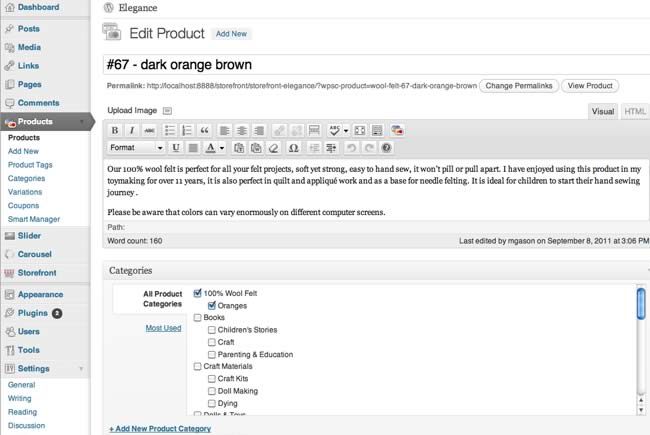This screenshot has height=435, width=650.
Task: Insert custom character with the omega icon
Action: click(x=294, y=148)
